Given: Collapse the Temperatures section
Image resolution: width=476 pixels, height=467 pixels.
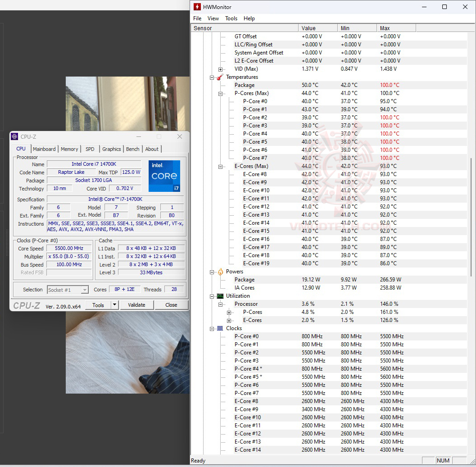Looking at the screenshot, I should click(x=212, y=77).
